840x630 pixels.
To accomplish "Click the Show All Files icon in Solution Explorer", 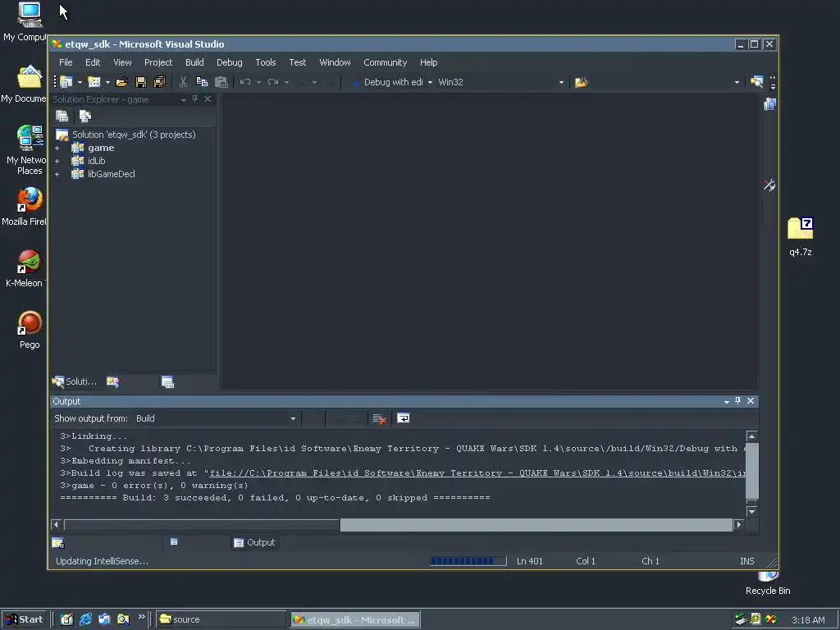I will click(85, 116).
